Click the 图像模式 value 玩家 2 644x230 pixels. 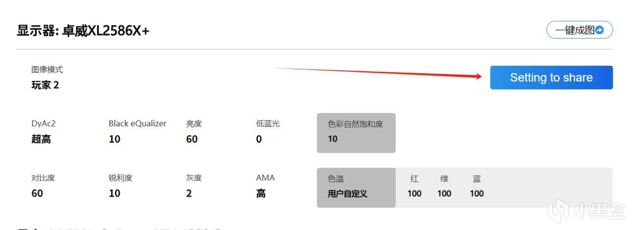(x=45, y=85)
